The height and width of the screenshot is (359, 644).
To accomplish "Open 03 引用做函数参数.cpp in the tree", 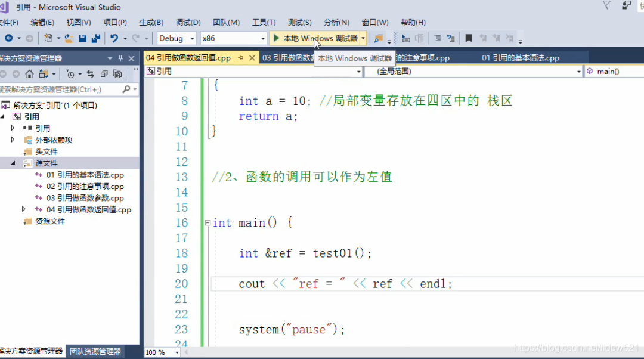I will coord(85,198).
